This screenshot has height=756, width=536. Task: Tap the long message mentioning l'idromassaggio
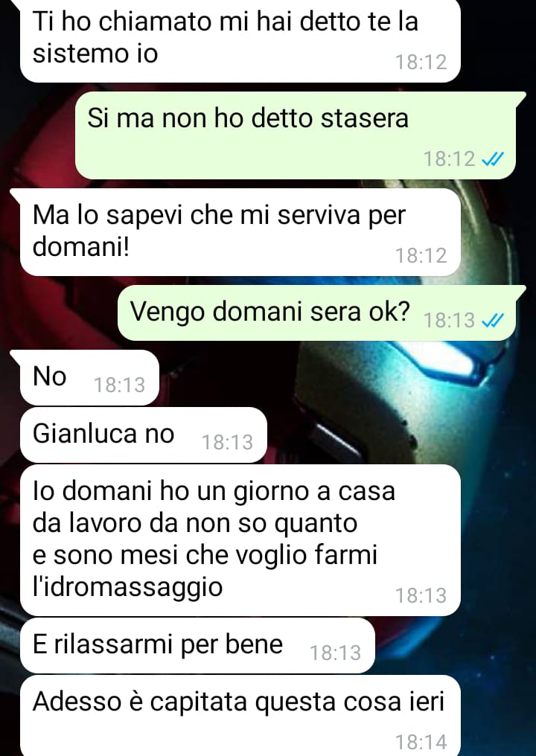(240, 540)
